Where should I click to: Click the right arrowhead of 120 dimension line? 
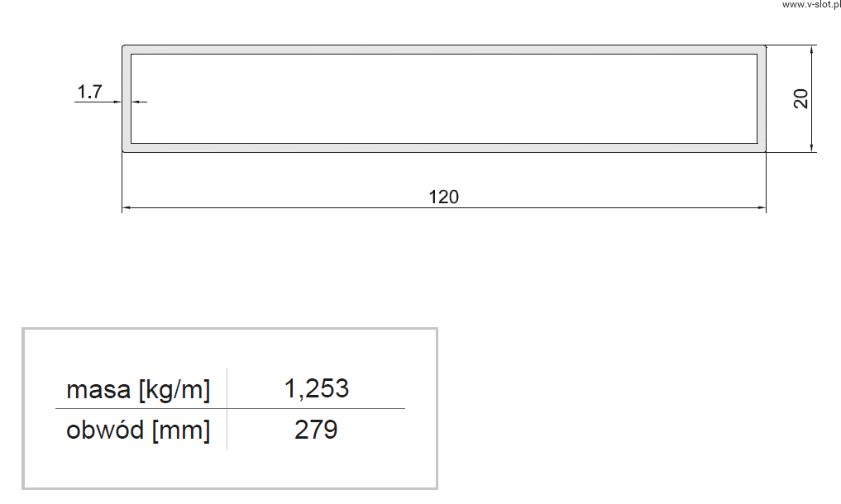click(762, 207)
